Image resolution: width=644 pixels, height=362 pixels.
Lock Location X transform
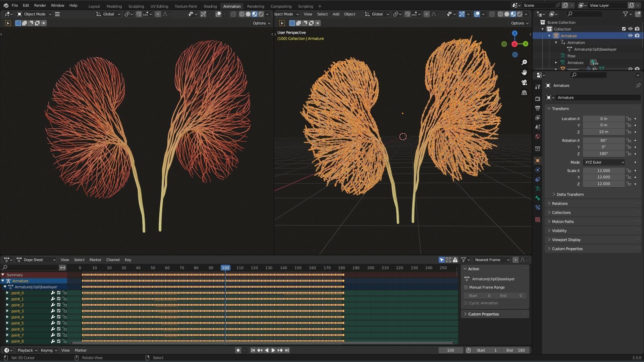629,119
